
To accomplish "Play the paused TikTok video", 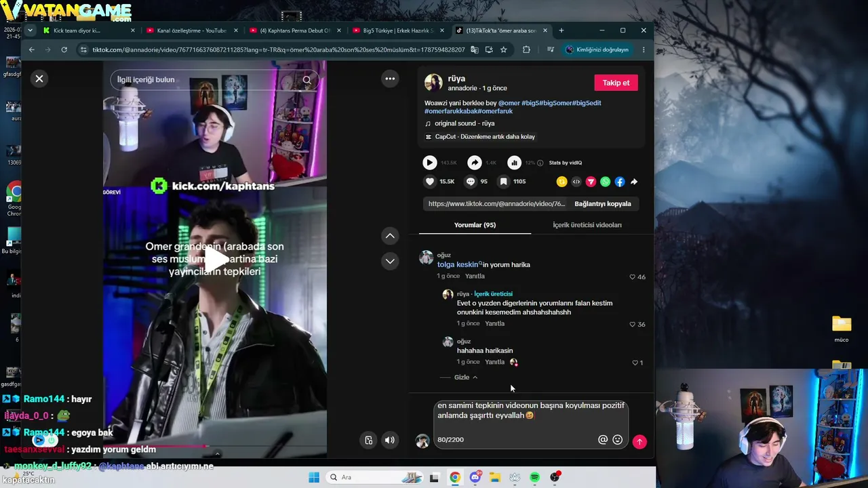I will point(215,259).
